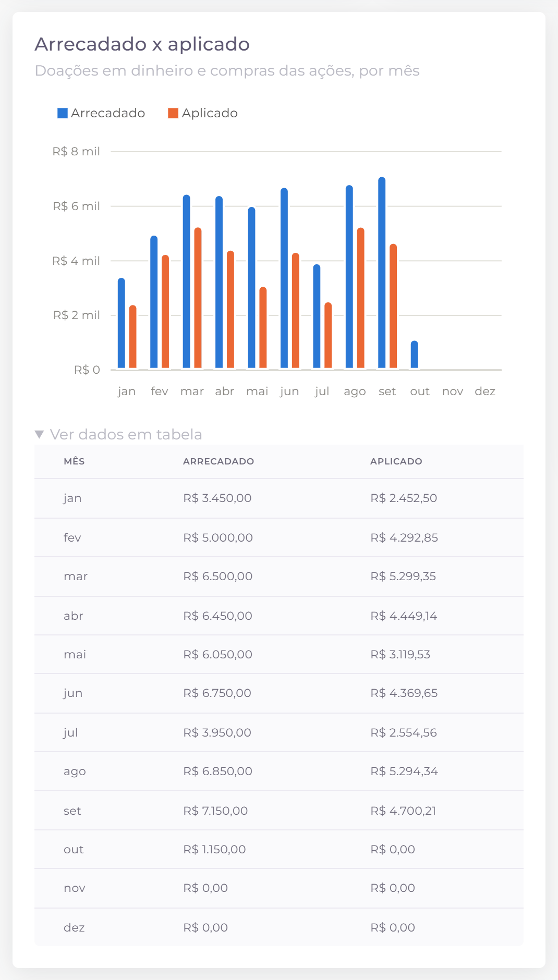
Task: Select the blue Arrecadado bar for fev
Action: [154, 302]
